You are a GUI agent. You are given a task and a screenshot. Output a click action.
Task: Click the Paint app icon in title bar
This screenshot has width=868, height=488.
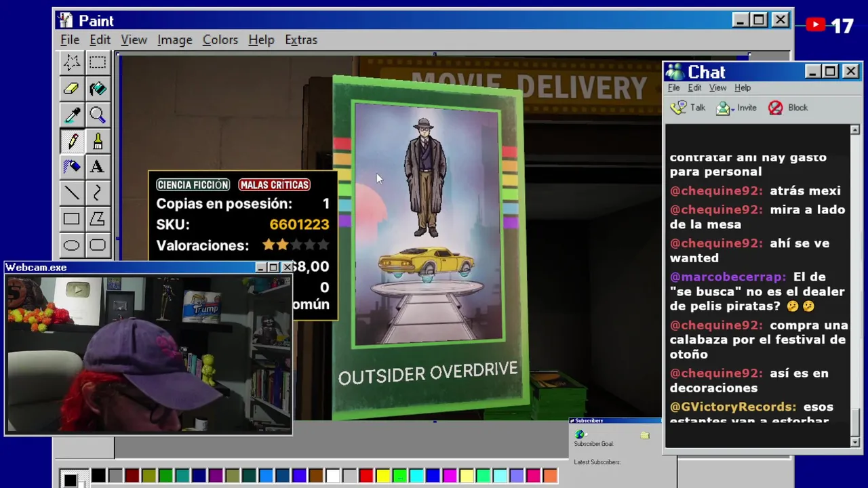[x=64, y=20]
